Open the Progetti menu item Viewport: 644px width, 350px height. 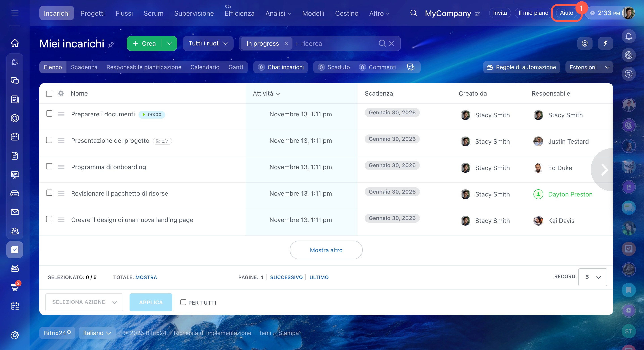(x=92, y=13)
